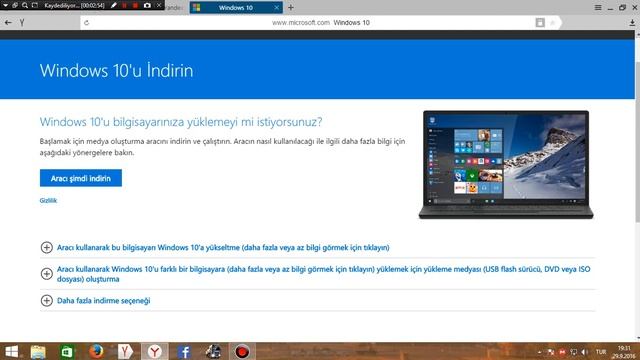Screen dimensions: 640x360
Task: Open the taskbar clock showing 19:31
Action: click(624, 352)
